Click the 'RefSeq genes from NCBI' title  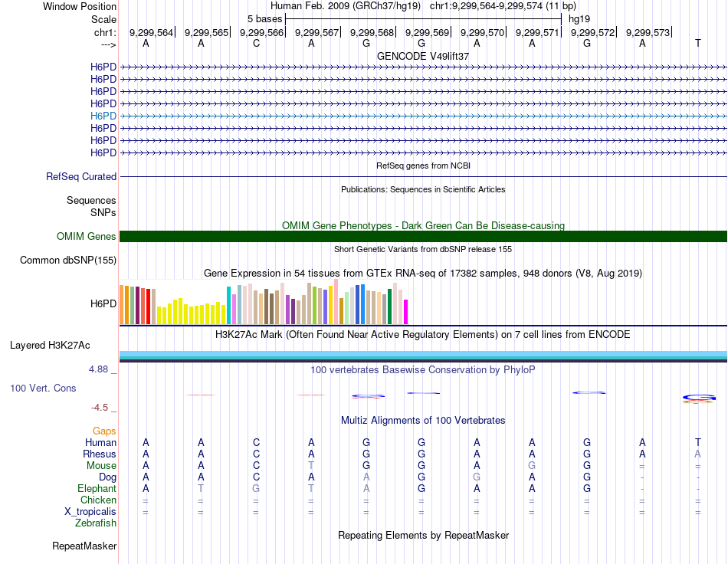point(423,166)
